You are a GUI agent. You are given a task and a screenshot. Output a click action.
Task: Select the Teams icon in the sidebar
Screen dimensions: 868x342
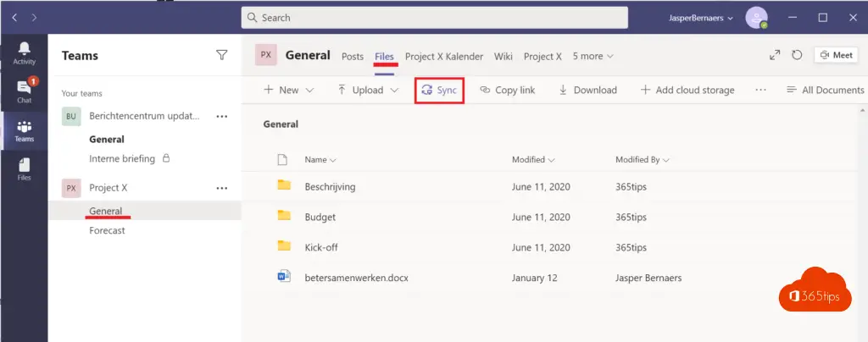(x=25, y=131)
